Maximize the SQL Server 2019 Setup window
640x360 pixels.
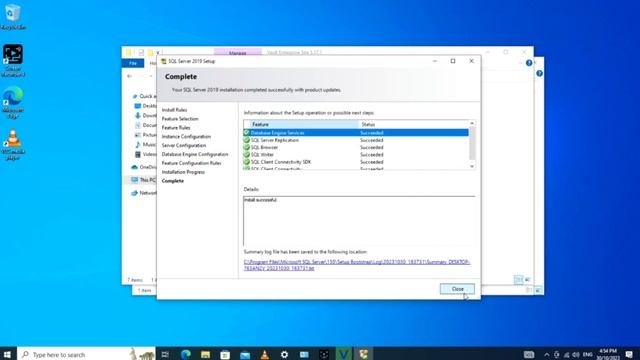tap(453, 61)
